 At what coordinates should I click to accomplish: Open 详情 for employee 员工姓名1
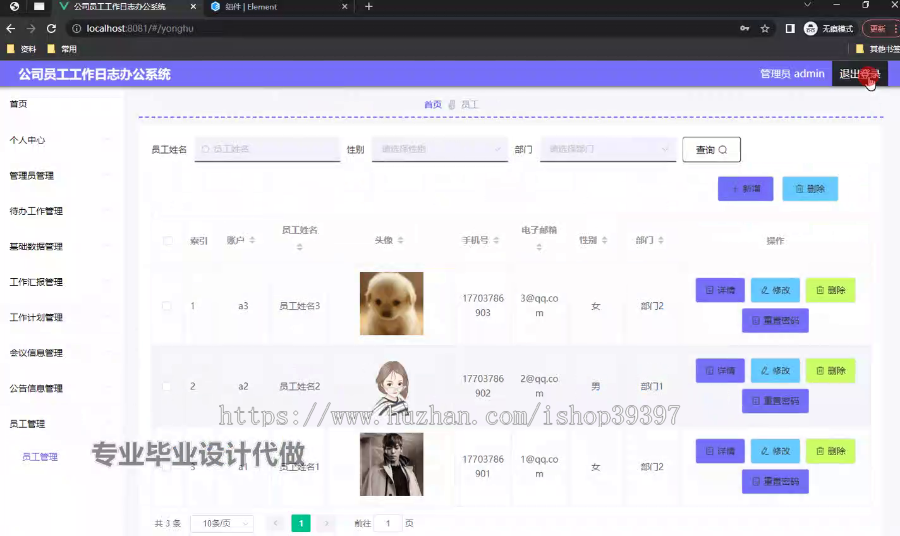(720, 450)
